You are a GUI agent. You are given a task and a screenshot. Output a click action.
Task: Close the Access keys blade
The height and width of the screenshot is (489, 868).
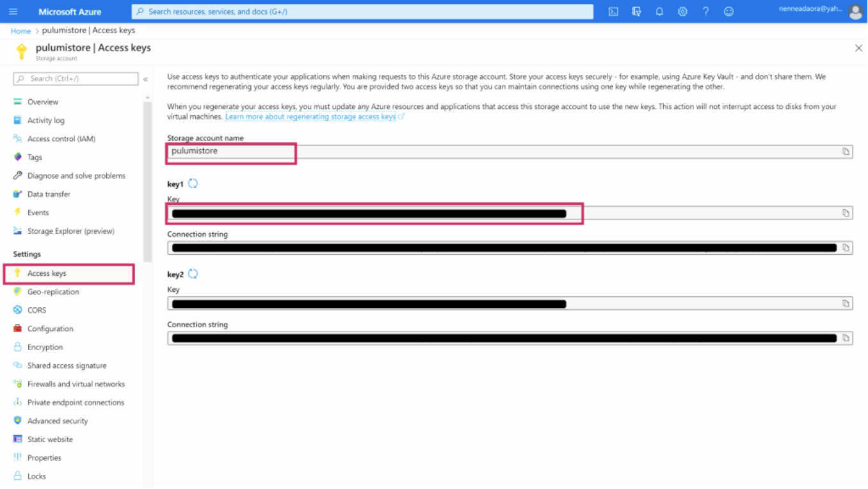pyautogui.click(x=858, y=48)
